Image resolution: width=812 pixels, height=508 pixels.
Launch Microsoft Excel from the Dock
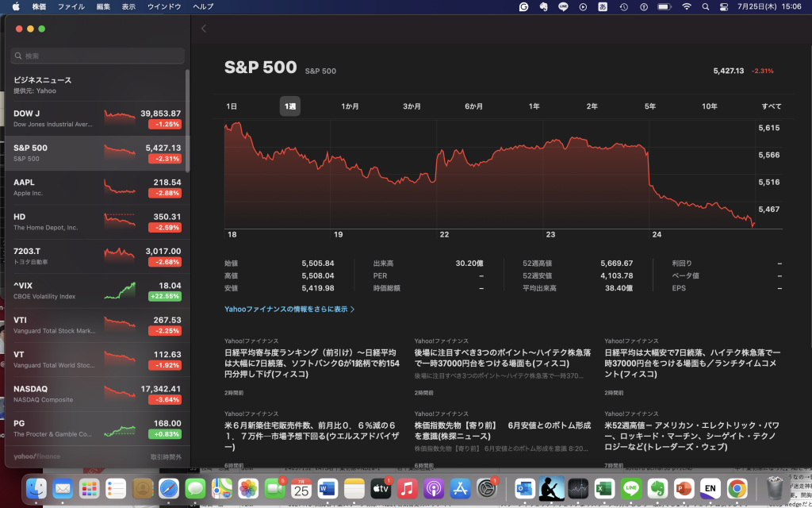(603, 490)
